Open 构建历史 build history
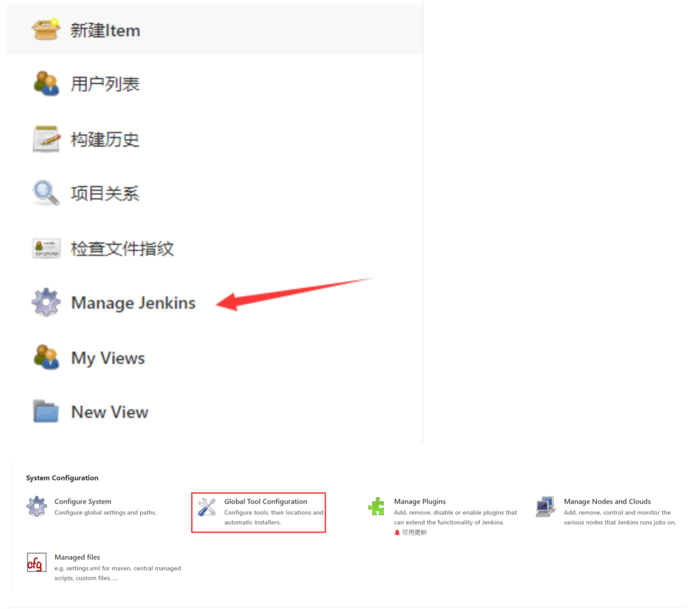700x609 pixels. pos(105,139)
